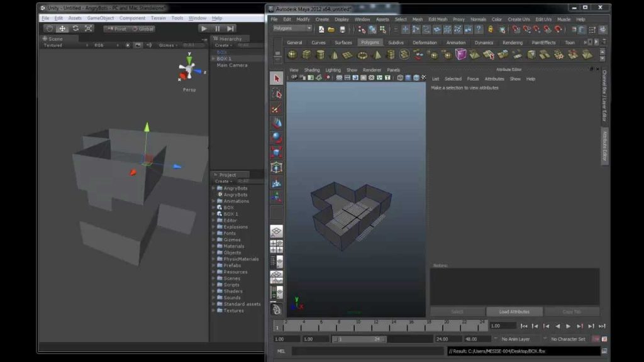Open Unity Component menu
Image resolution: width=644 pixels, height=362 pixels.
point(132,18)
